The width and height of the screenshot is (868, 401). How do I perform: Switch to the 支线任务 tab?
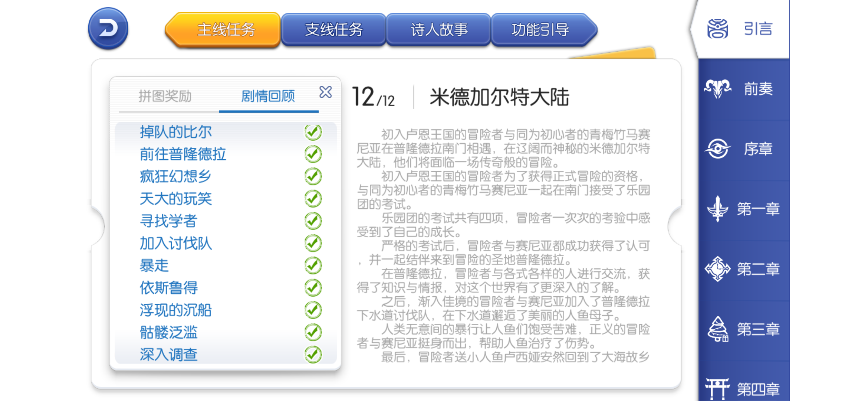[x=333, y=30]
